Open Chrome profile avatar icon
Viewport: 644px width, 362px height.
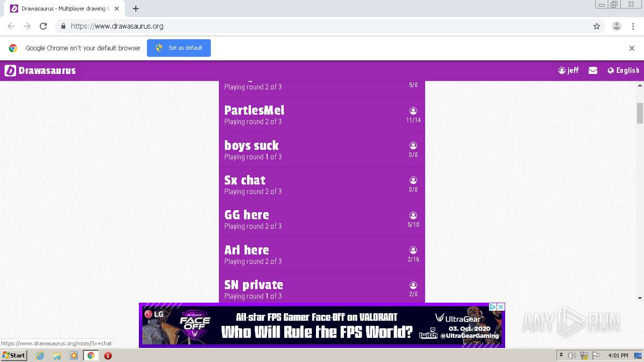[617, 26]
